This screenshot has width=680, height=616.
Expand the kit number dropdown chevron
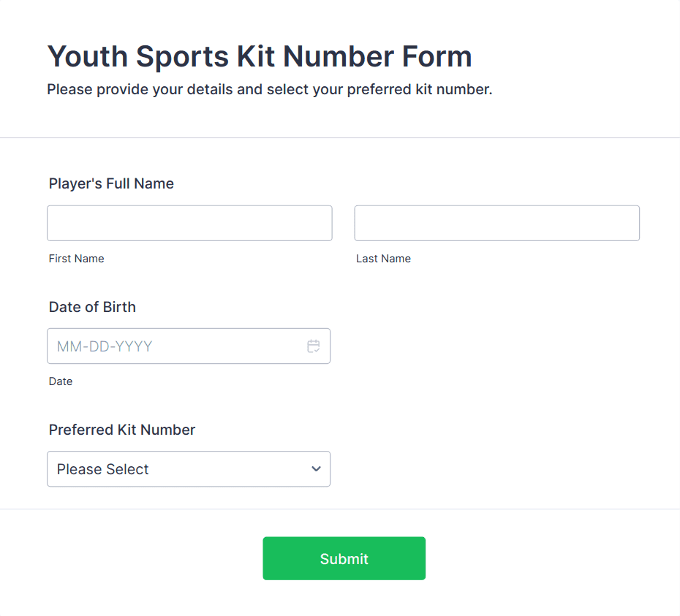[x=316, y=469]
